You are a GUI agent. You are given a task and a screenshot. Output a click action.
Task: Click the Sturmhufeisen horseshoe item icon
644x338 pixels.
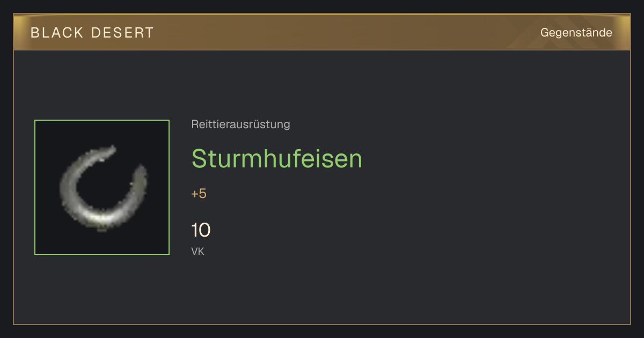[102, 187]
